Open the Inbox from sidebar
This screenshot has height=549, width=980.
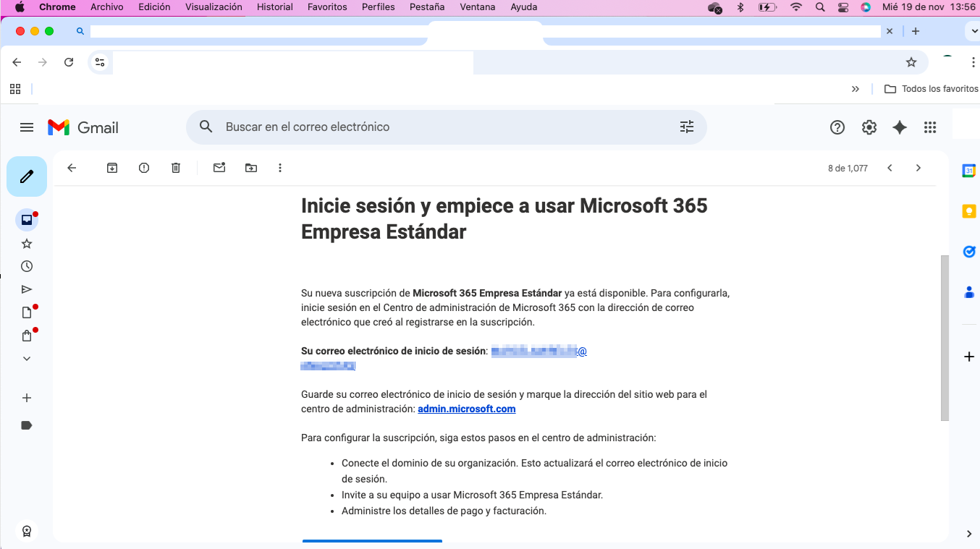(x=27, y=220)
